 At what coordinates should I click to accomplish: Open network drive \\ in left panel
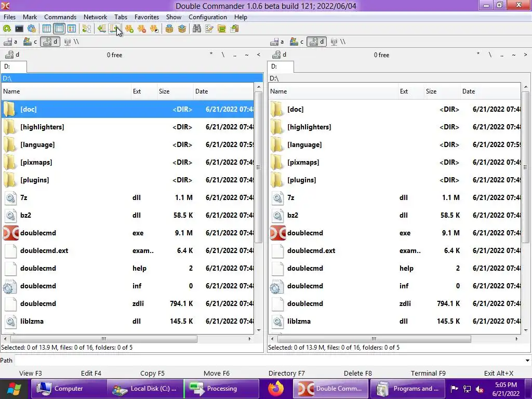tap(71, 42)
